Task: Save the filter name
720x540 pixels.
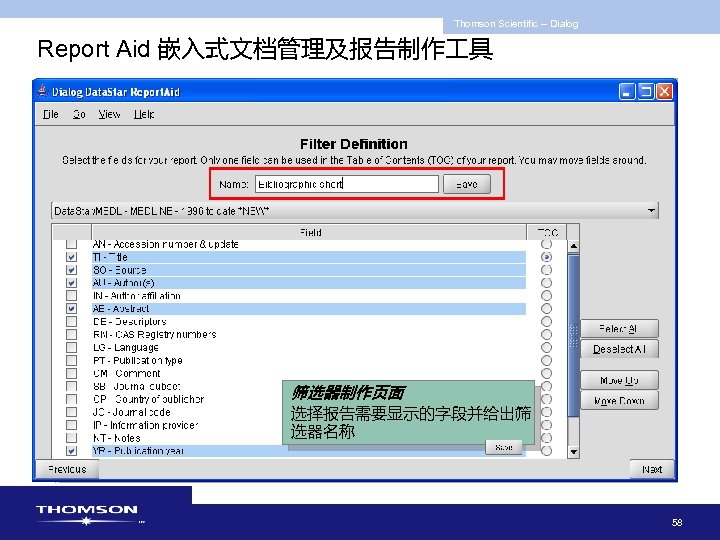Action: (x=467, y=184)
